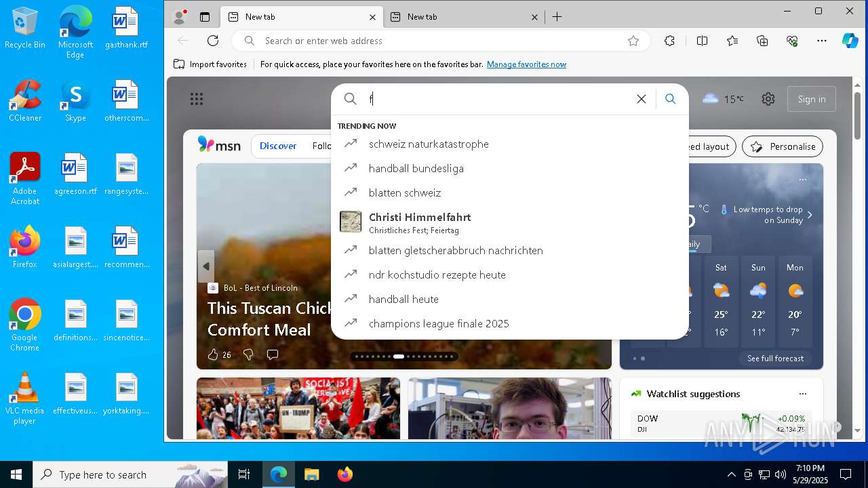Like the Tuscan Chicken article
The image size is (868, 488).
coord(213,354)
